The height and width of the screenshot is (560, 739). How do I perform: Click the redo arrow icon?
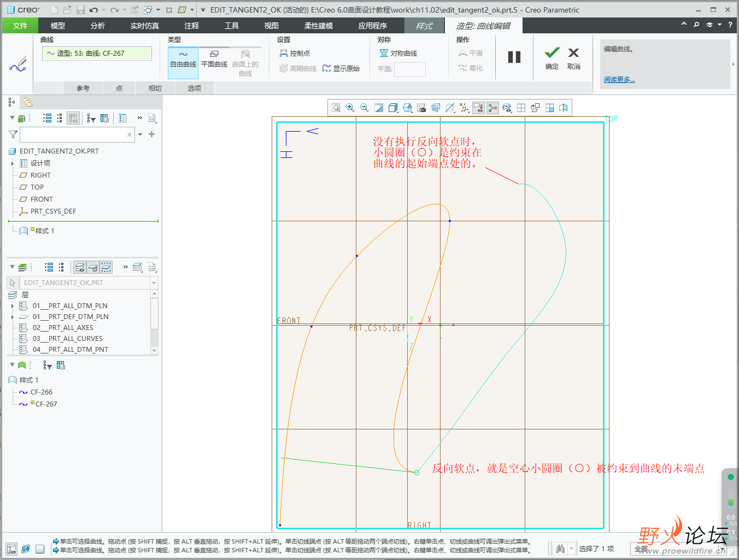pos(114,10)
